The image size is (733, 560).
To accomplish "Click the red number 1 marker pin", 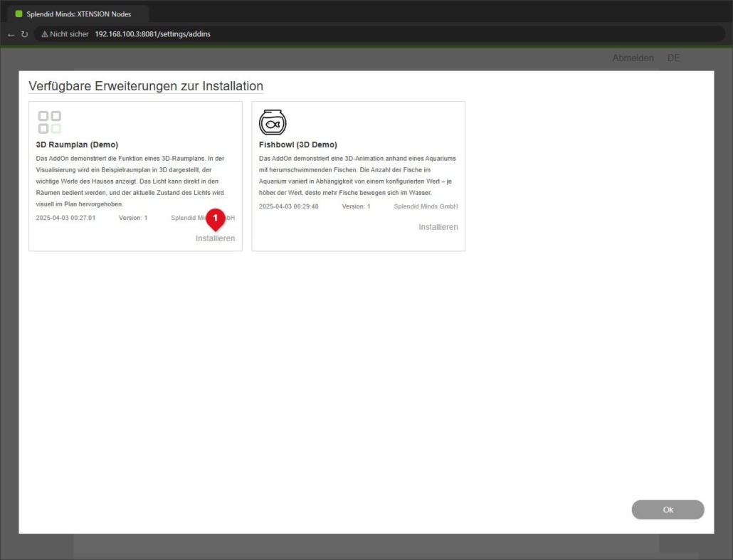I will [x=216, y=220].
